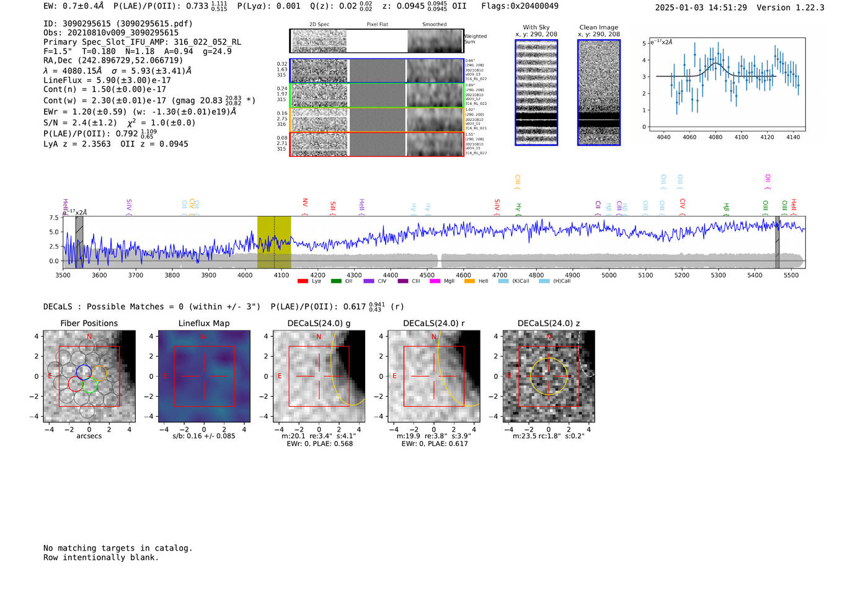
Task: Open the With Sky image panel
Action: (536, 92)
